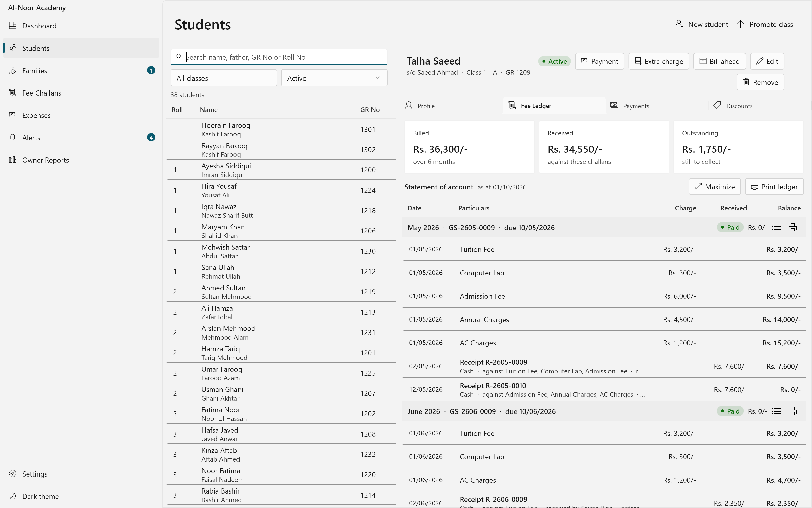Click the Roll column header

click(177, 110)
